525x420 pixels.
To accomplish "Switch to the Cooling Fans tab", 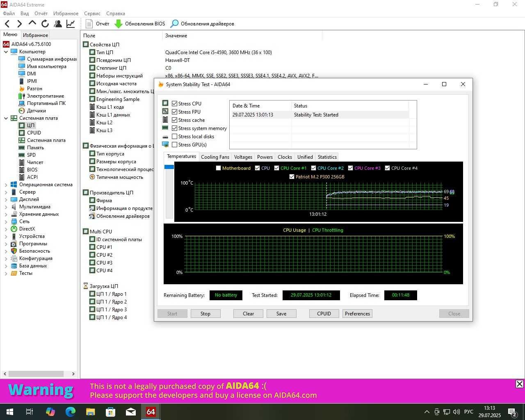I will coord(215,157).
